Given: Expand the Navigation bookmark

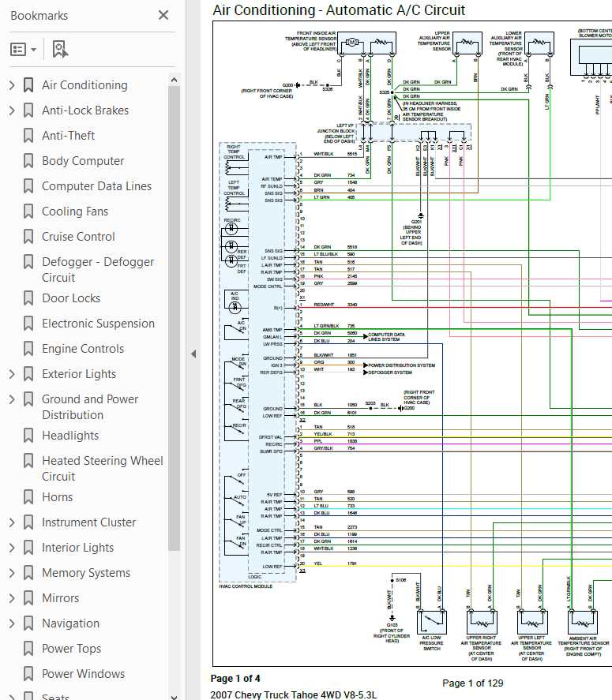Looking at the screenshot, I should [x=12, y=623].
